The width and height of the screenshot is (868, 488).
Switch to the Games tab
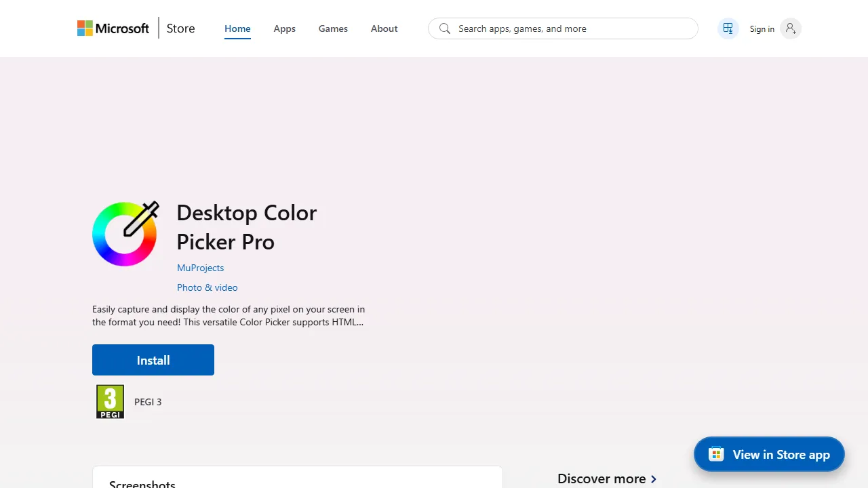(x=333, y=28)
